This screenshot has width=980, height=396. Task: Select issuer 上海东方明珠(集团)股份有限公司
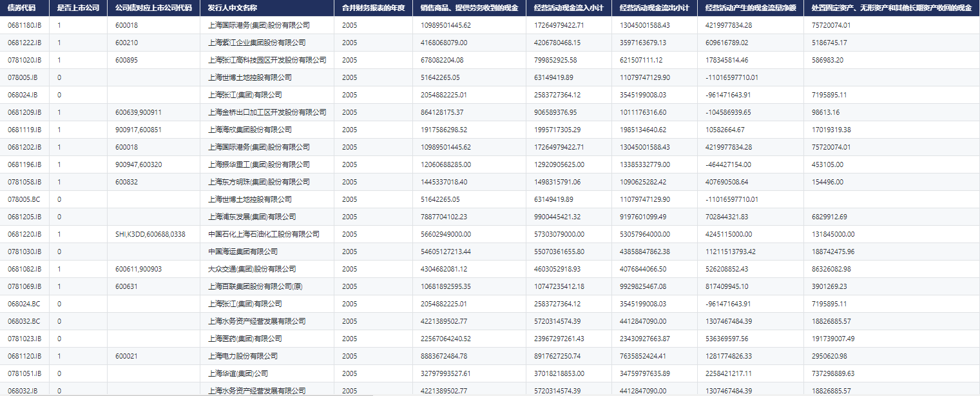(x=259, y=182)
